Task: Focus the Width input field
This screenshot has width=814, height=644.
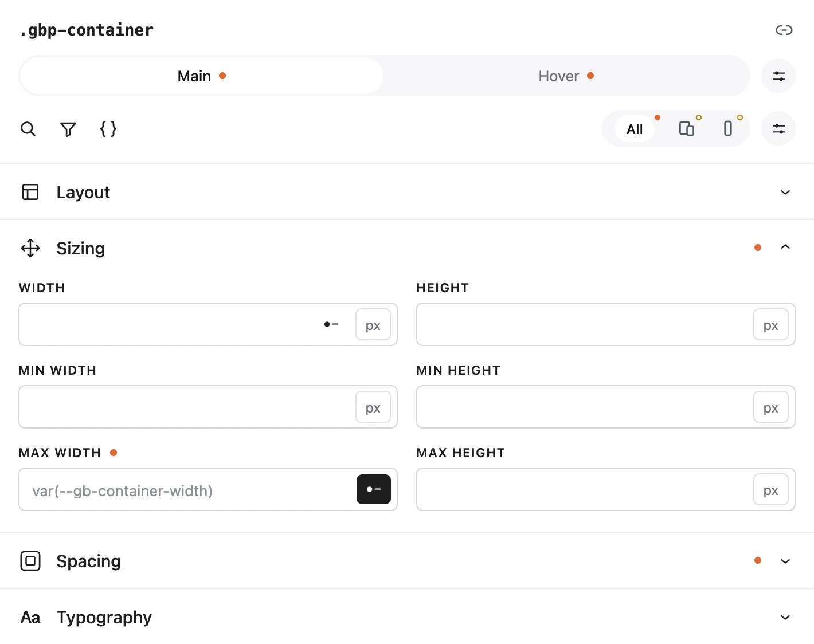Action: 208,324
